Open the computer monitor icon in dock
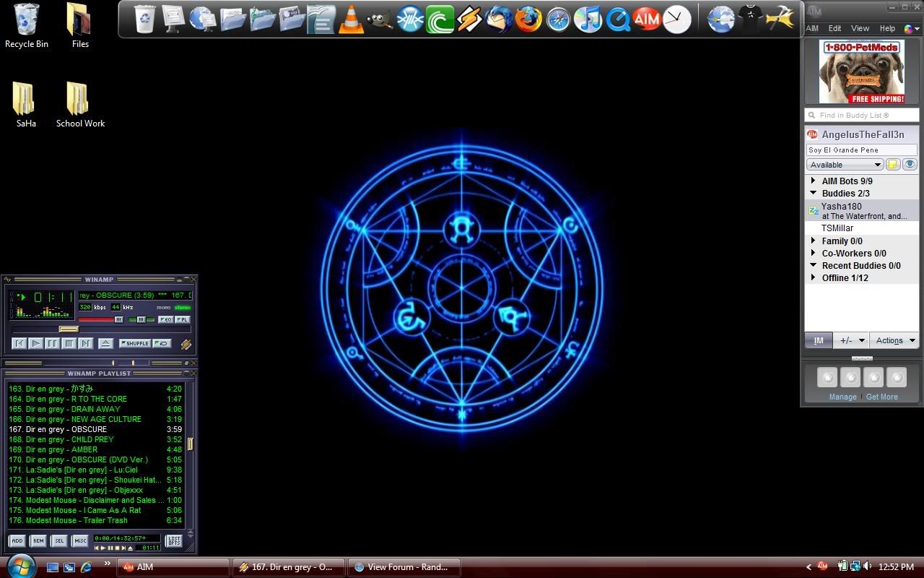 tap(174, 20)
